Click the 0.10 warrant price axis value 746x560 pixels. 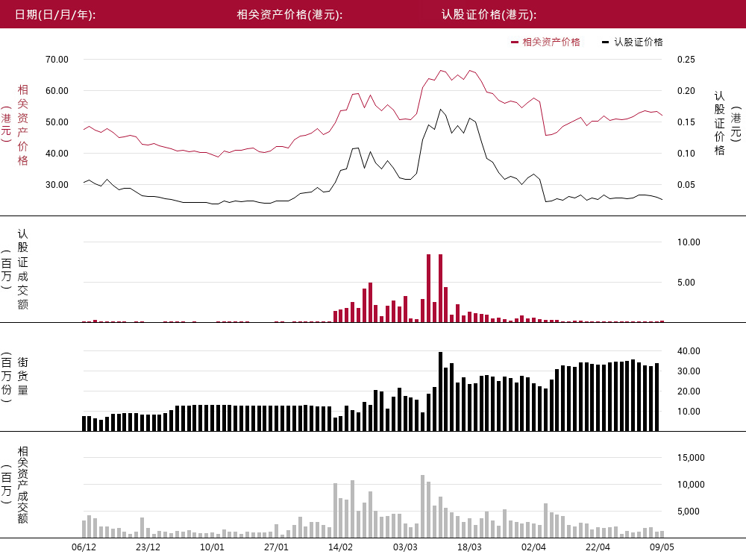tap(686, 154)
